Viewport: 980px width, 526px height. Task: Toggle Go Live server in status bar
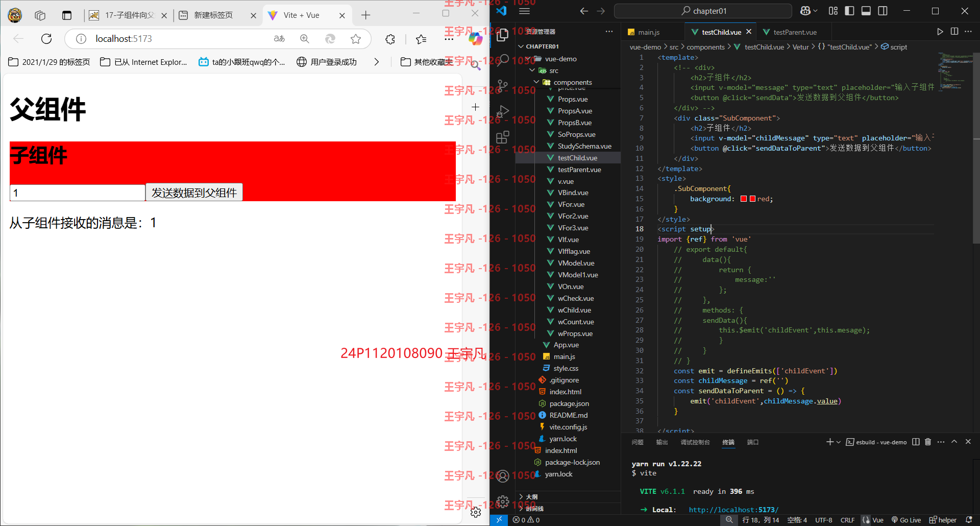(906, 520)
